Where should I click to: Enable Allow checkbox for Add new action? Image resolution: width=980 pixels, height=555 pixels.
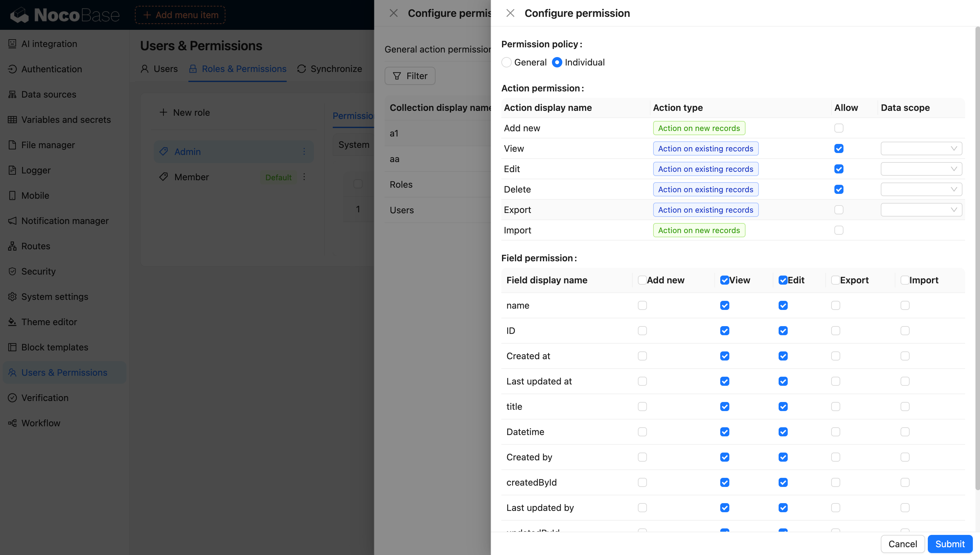[839, 128]
